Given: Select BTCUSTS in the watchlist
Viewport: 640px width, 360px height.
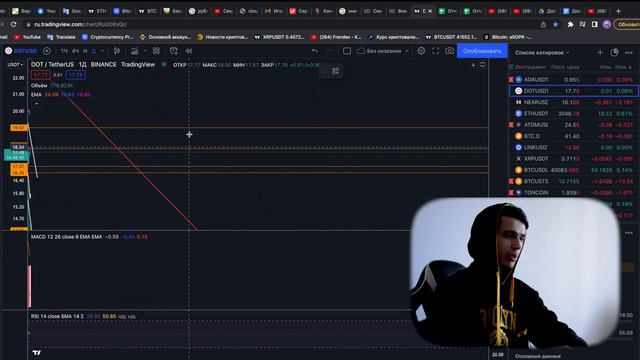Looking at the screenshot, I should 573,181.
